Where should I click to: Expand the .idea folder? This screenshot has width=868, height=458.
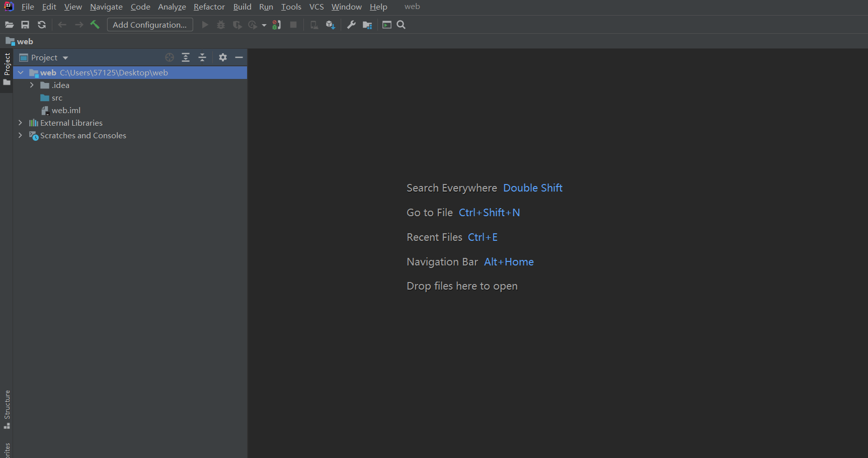pyautogui.click(x=32, y=85)
